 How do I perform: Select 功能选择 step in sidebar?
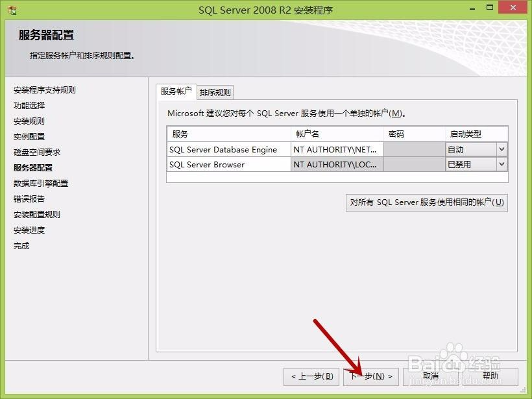[x=29, y=106]
